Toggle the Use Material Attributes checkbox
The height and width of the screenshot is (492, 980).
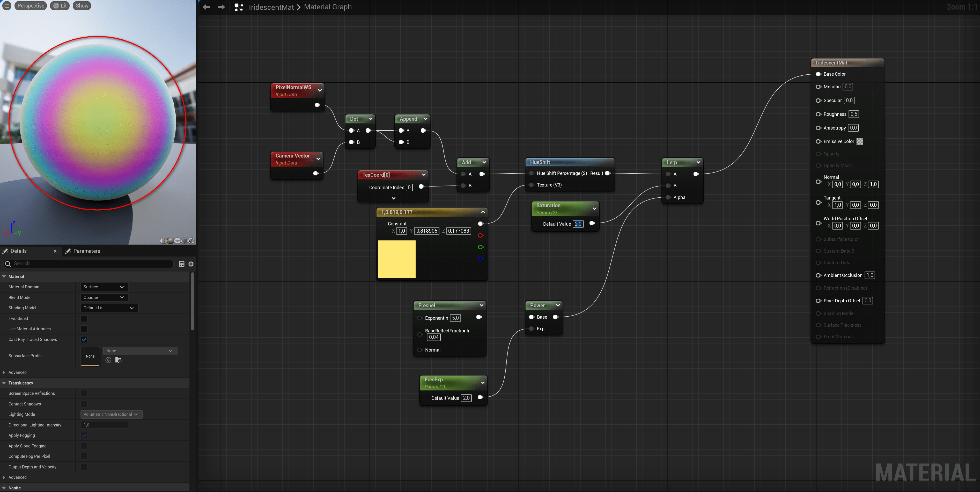pos(84,329)
